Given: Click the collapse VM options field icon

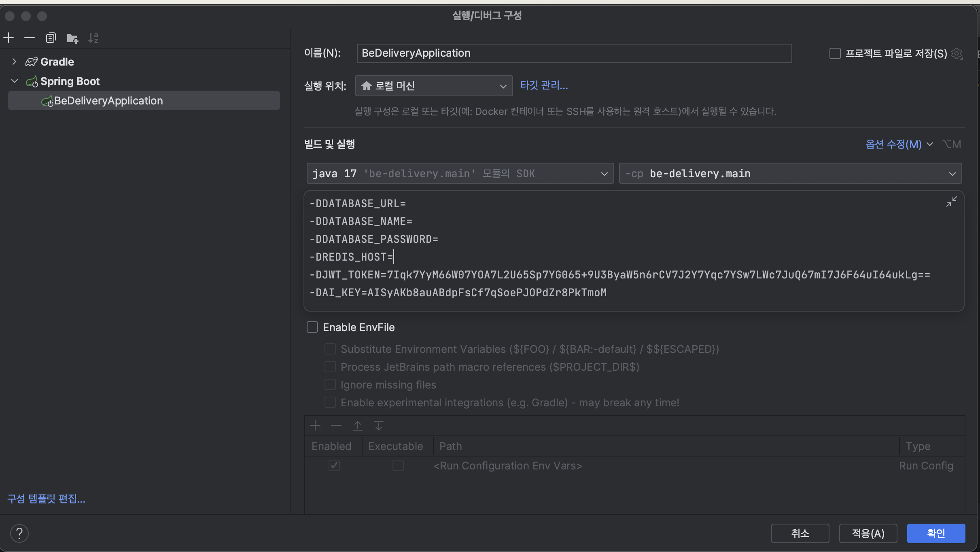Looking at the screenshot, I should [x=951, y=202].
